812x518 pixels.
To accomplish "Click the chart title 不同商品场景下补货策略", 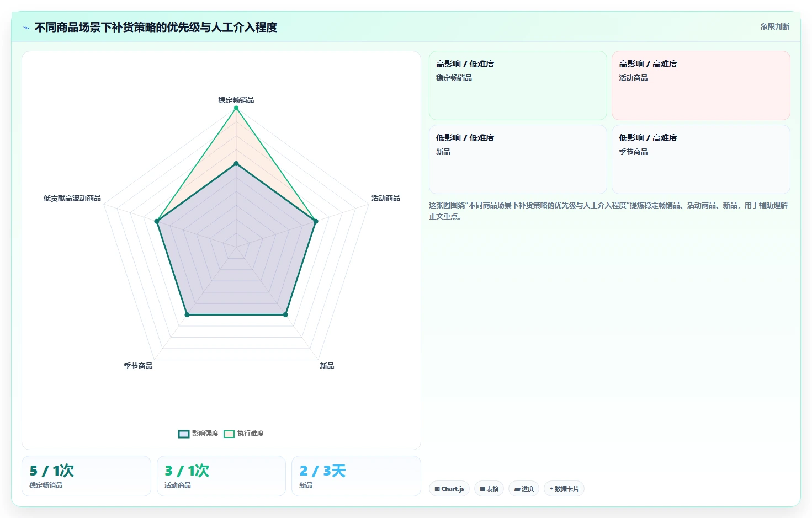I will pos(156,27).
